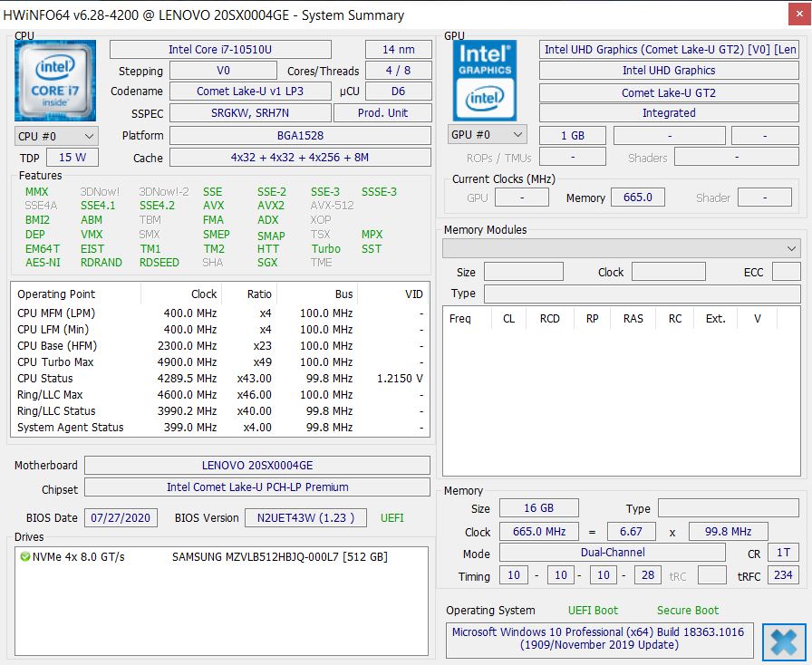Click the 1.2150 V VID value

pos(400,379)
